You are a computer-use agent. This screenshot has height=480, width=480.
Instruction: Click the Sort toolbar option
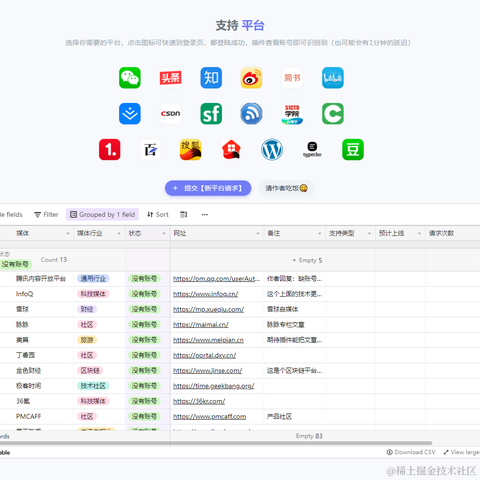click(158, 214)
